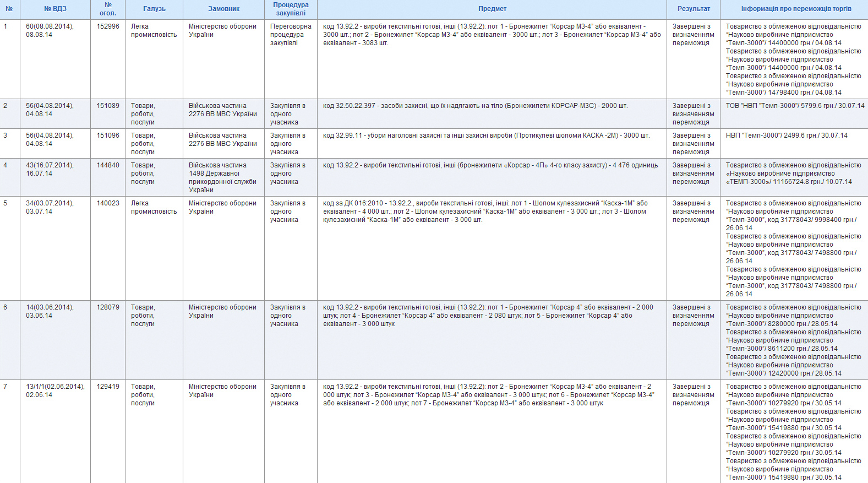
Task: Click "Інформація про переможців торгів" header
Action: pyautogui.click(x=796, y=9)
